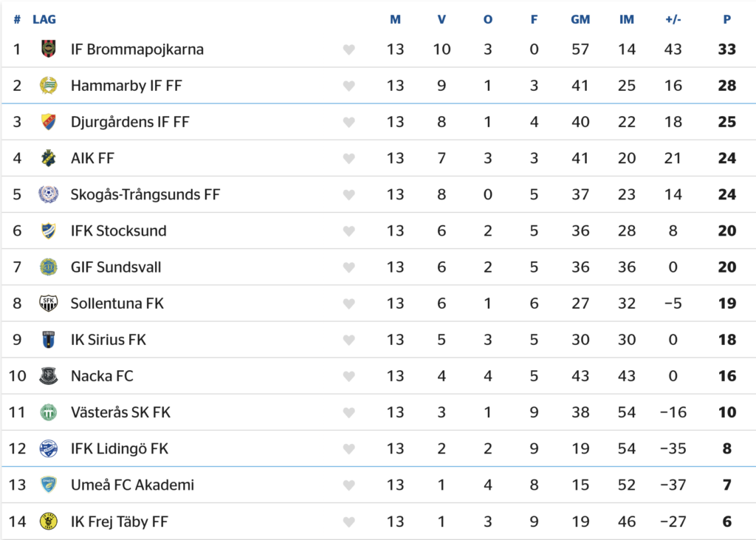Viewport: 756px width, 540px height.
Task: Click the IM column header
Action: tap(627, 19)
